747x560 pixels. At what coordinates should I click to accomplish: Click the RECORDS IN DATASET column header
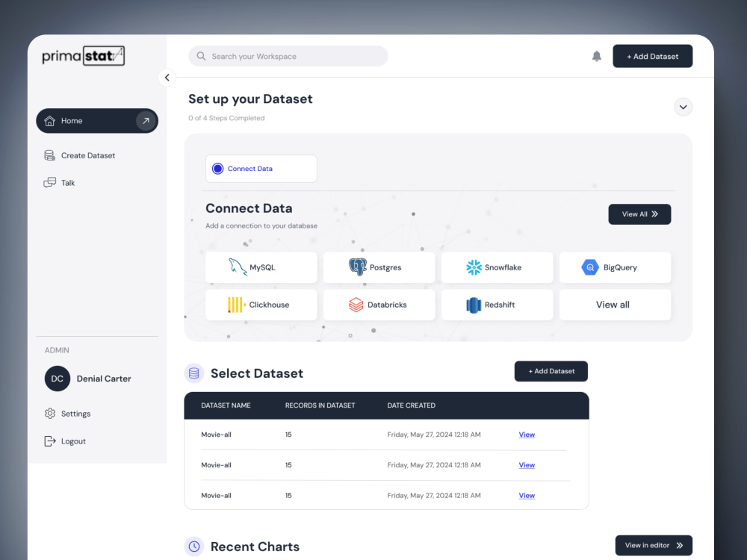(x=320, y=405)
